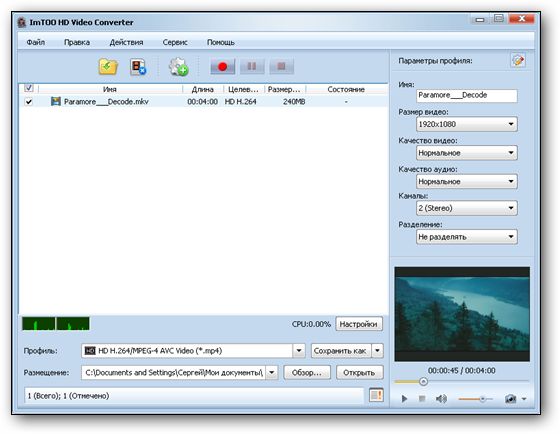560x434 pixels.
Task: Click the add file folder icon
Action: [x=108, y=66]
